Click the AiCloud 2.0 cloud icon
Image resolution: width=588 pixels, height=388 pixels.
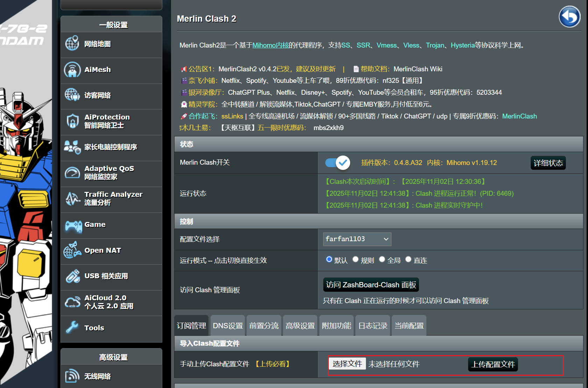72,302
